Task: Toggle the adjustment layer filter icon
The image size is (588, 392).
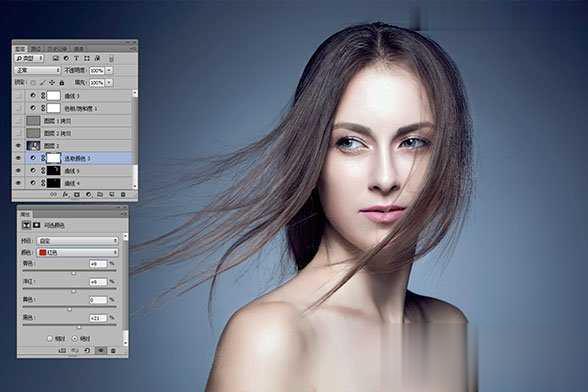Action: click(x=66, y=59)
